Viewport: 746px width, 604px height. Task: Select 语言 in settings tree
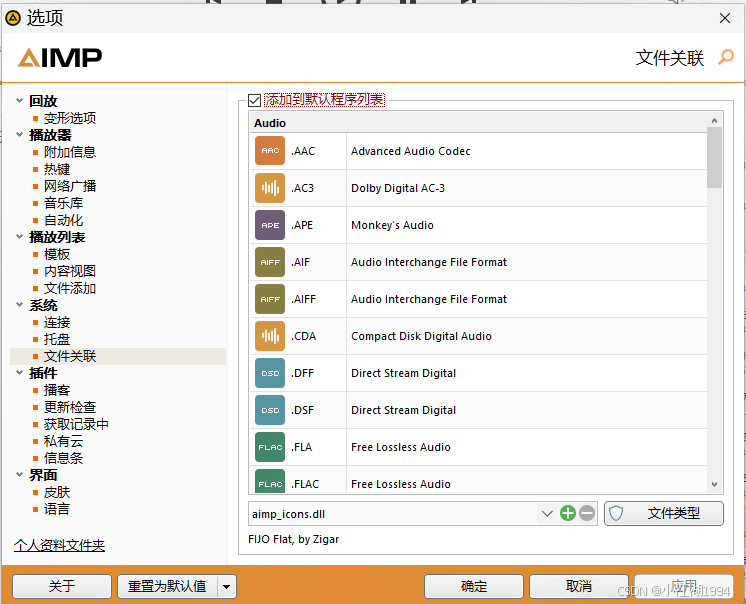pyautogui.click(x=57, y=509)
